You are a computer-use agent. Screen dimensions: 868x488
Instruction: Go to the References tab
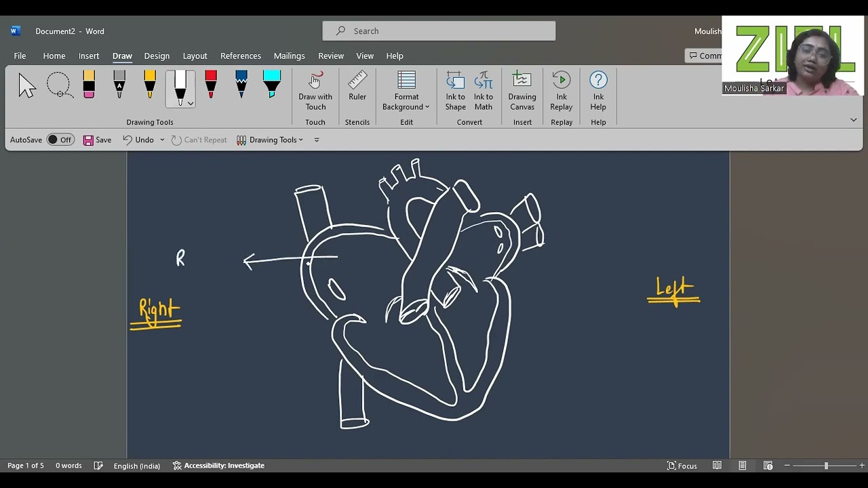pyautogui.click(x=241, y=56)
